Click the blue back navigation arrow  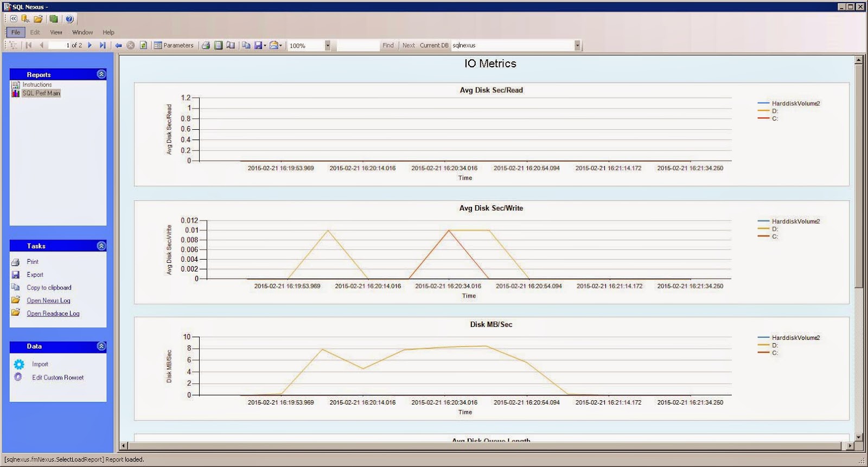pyautogui.click(x=118, y=46)
